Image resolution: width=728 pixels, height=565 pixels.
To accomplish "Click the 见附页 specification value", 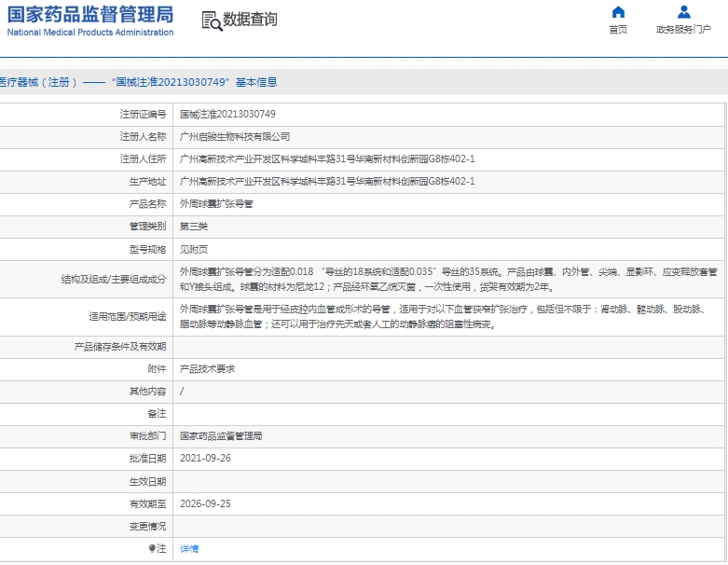I will click(194, 249).
